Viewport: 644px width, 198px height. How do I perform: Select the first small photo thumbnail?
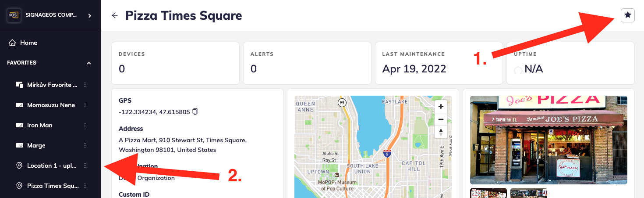pos(488,193)
